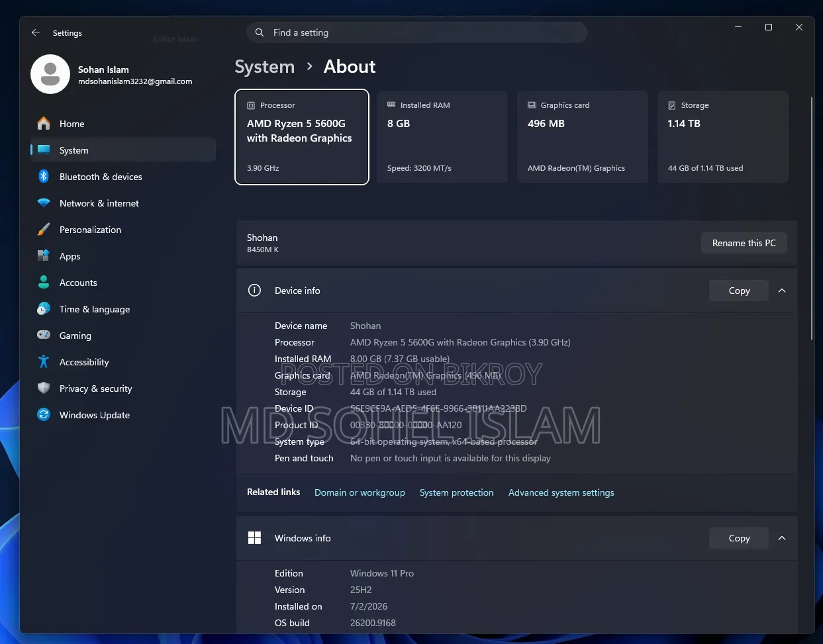Image resolution: width=823 pixels, height=644 pixels.
Task: Click the user profile avatar picture
Action: pyautogui.click(x=50, y=74)
